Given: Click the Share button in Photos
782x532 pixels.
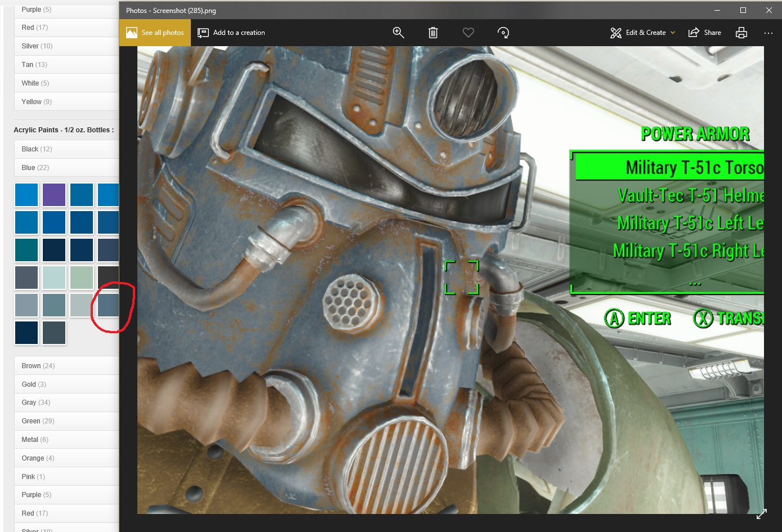Looking at the screenshot, I should [705, 33].
